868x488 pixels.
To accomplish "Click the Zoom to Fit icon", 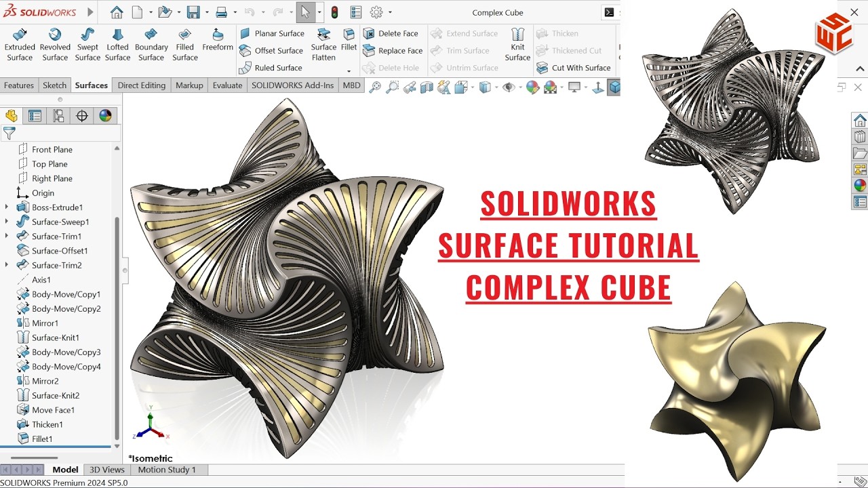I will click(x=375, y=87).
